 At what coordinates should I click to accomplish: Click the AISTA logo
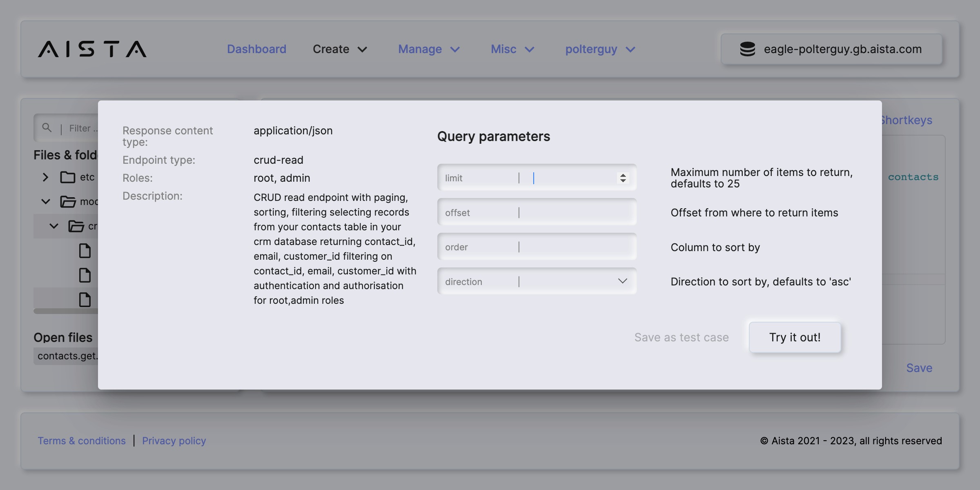click(x=92, y=49)
